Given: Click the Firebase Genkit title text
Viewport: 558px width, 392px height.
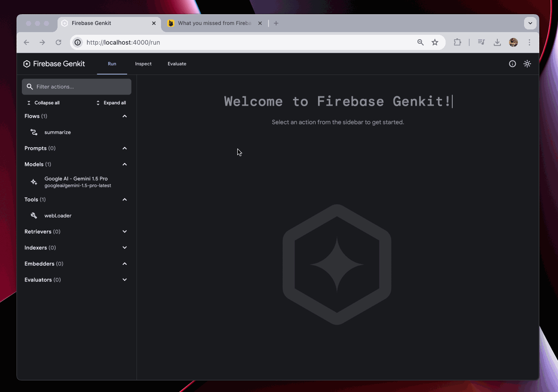Looking at the screenshot, I should (59, 64).
